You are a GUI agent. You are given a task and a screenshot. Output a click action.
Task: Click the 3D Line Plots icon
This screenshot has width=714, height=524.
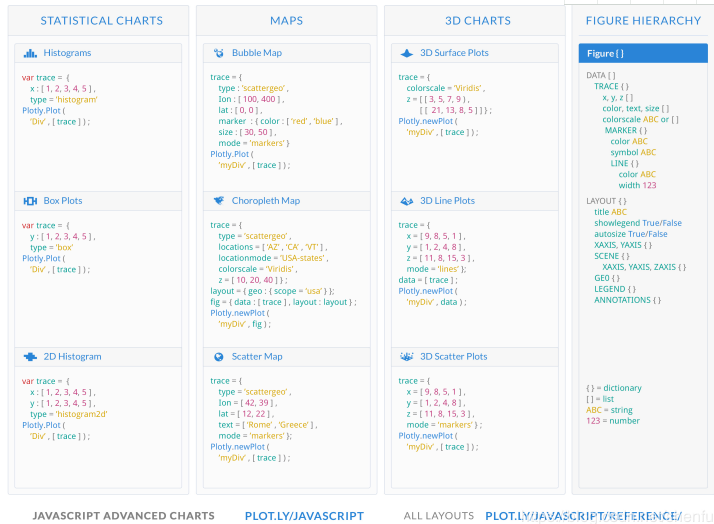pyautogui.click(x=407, y=201)
